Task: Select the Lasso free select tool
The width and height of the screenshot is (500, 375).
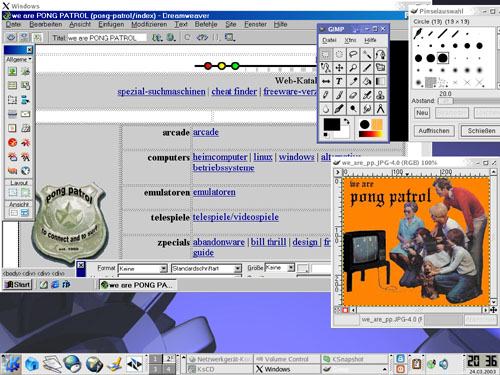Action: point(353,54)
